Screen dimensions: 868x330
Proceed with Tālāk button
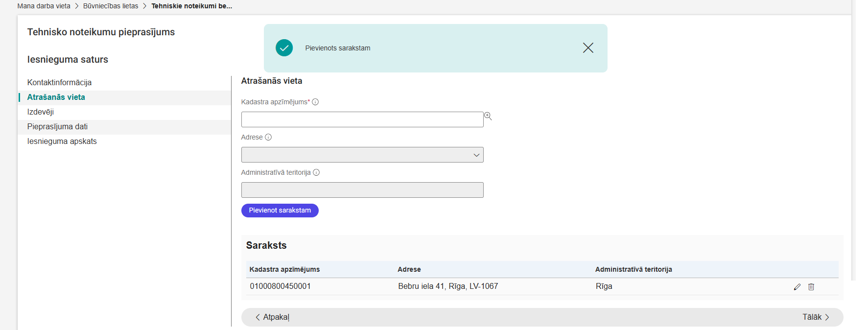tap(815, 317)
